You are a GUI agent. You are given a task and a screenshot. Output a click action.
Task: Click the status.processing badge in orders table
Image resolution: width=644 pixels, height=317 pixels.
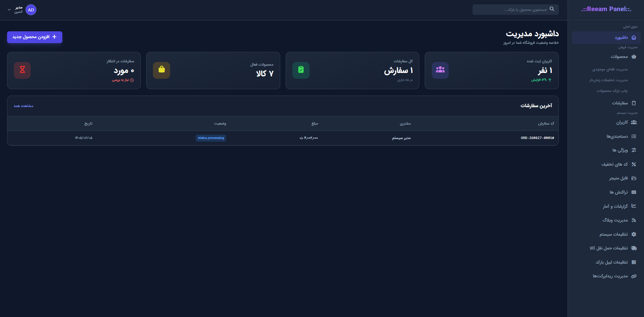(211, 138)
